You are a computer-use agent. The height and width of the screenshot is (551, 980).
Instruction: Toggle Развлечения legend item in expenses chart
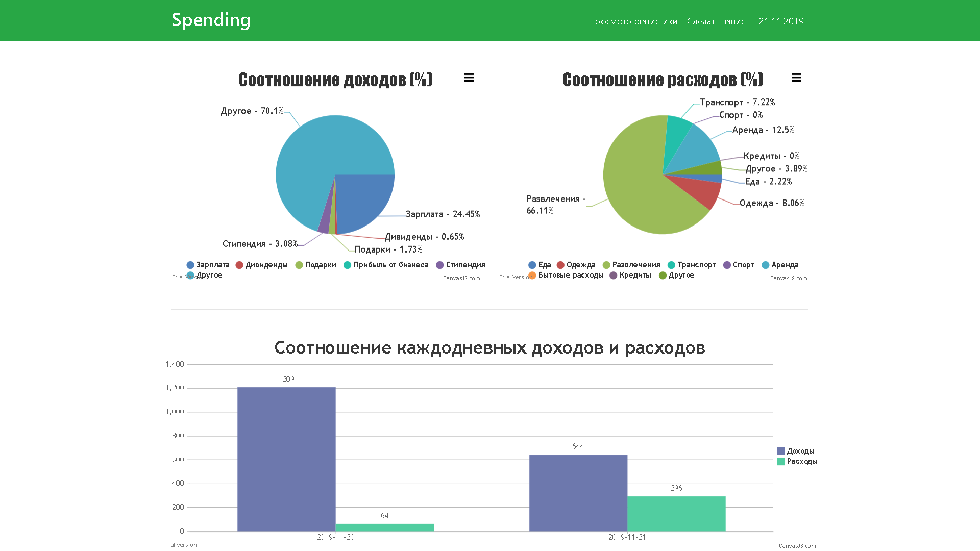click(x=635, y=265)
